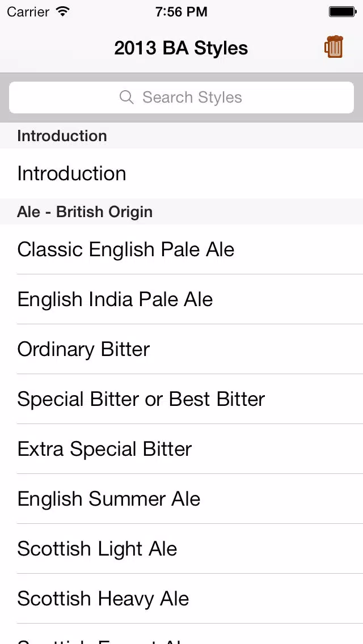Viewport: 363px width, 644px height.
Task: Select Classic English Pale Ale
Action: [181, 249]
